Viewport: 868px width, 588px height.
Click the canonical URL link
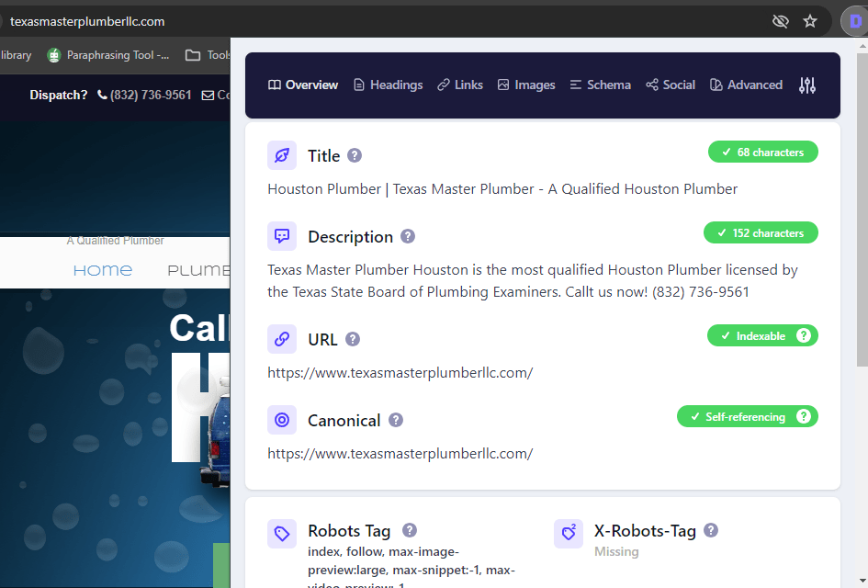[x=401, y=453]
